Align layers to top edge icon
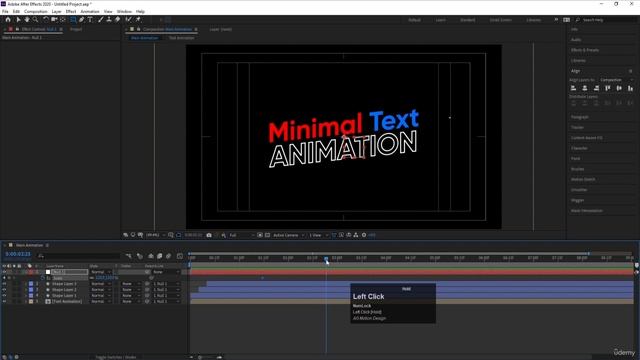Viewport: 640px width, 360px height. coord(608,88)
